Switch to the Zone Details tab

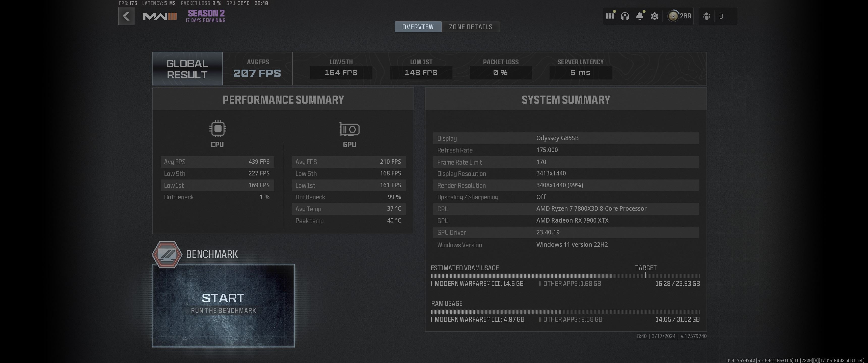pos(470,27)
